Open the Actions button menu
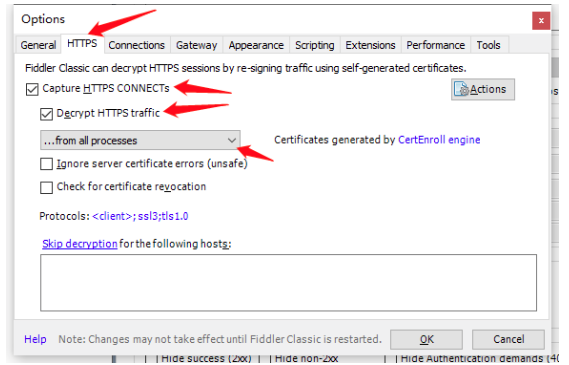569x365 pixels. pyautogui.click(x=483, y=89)
